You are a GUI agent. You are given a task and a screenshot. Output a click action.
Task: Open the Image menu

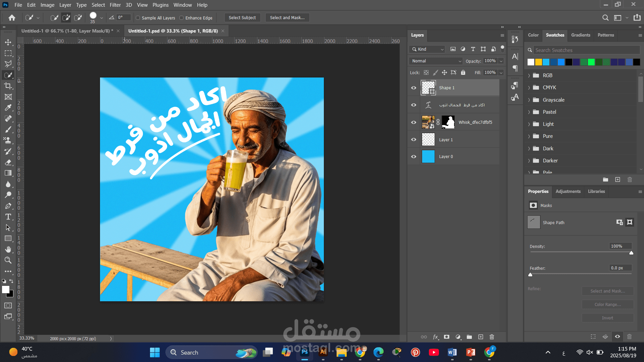click(47, 5)
